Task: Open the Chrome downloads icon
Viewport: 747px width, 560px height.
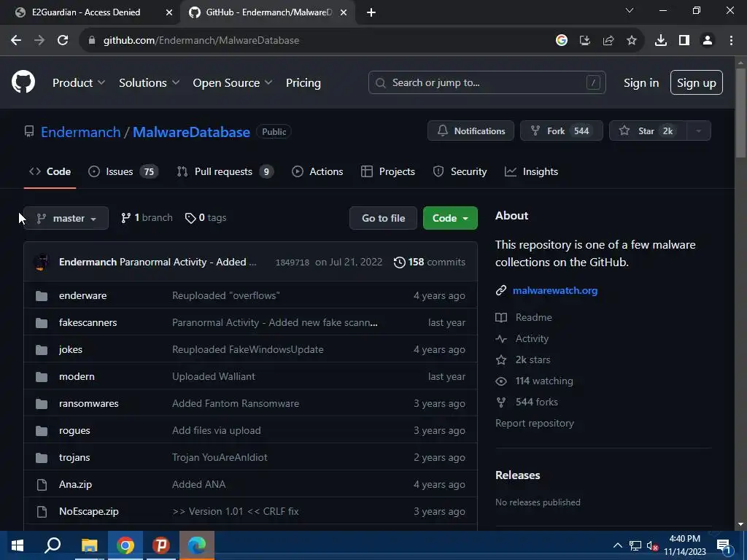Action: [660, 40]
